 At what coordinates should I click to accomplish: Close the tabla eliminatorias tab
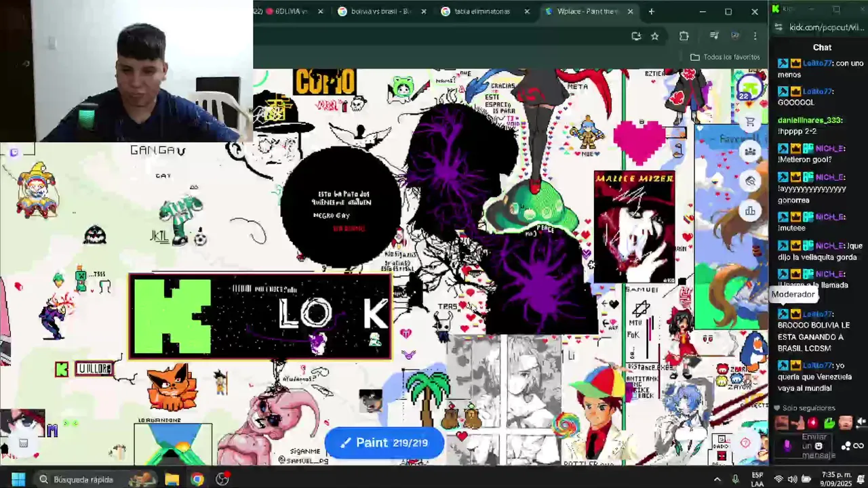tap(527, 12)
